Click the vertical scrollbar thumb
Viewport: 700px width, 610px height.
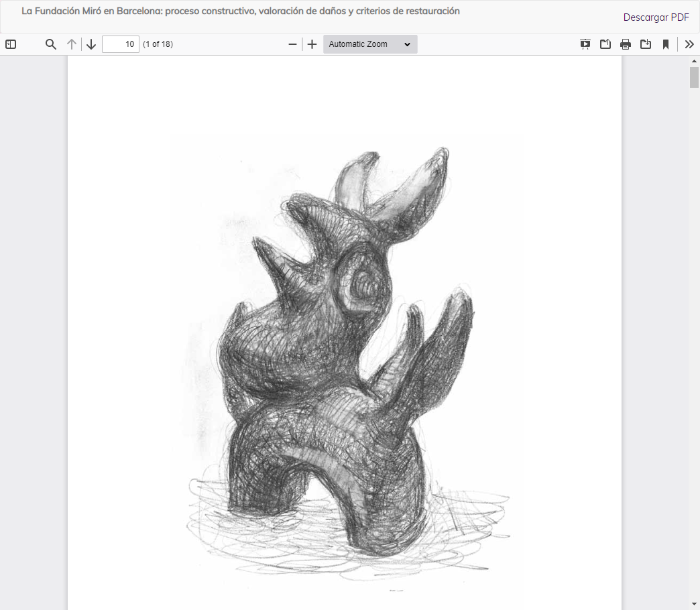tap(694, 77)
